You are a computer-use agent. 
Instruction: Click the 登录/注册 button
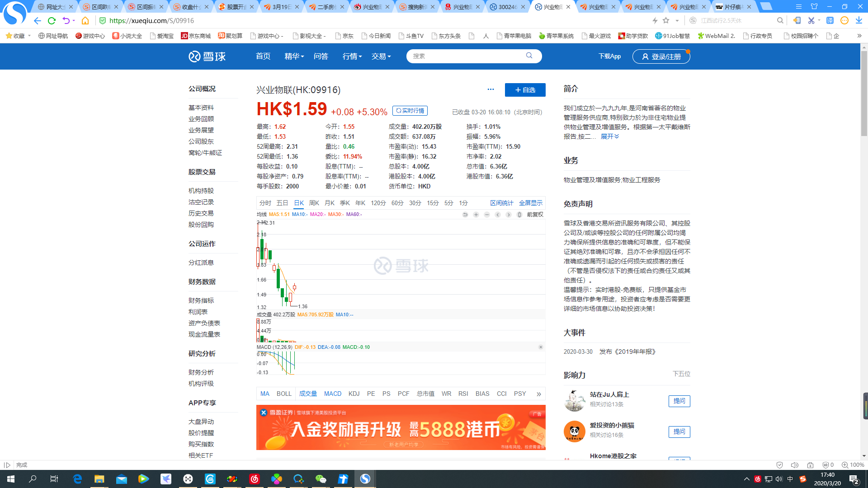point(661,56)
